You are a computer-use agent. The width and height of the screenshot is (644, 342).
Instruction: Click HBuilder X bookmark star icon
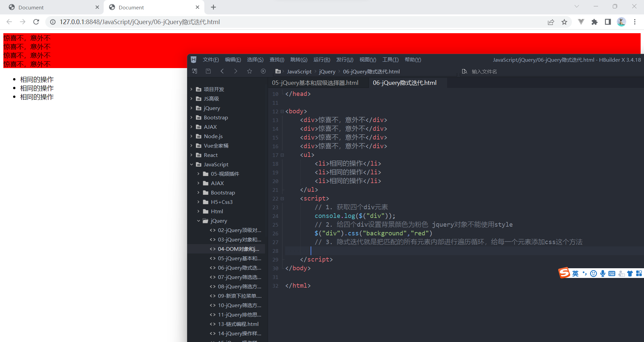pos(250,71)
